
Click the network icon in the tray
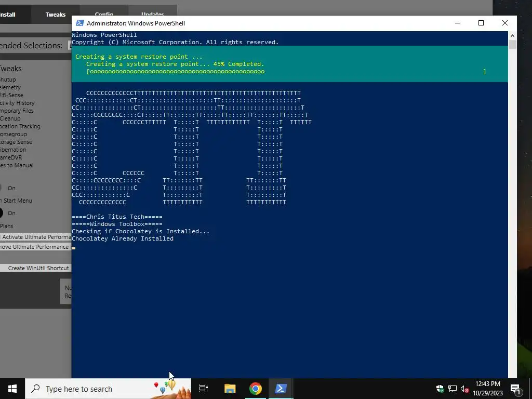[453, 389]
